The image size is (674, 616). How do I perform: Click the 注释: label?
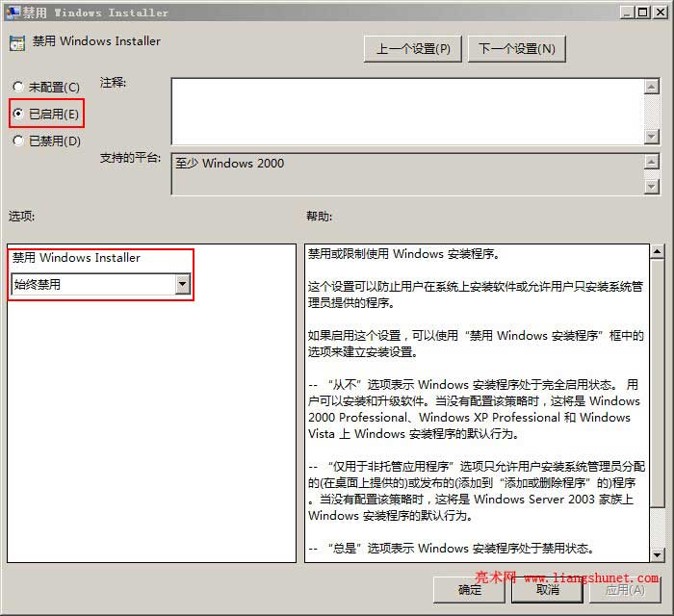[113, 82]
